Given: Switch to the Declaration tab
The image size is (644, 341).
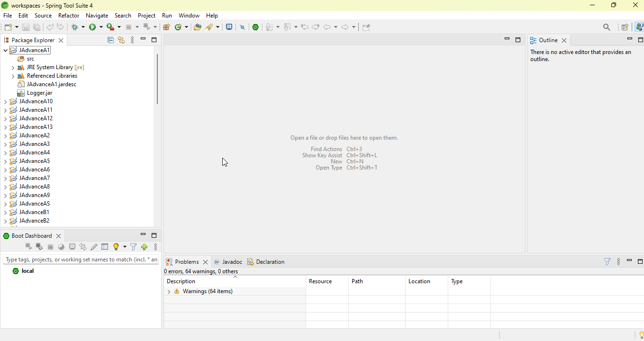Looking at the screenshot, I should coord(266,262).
